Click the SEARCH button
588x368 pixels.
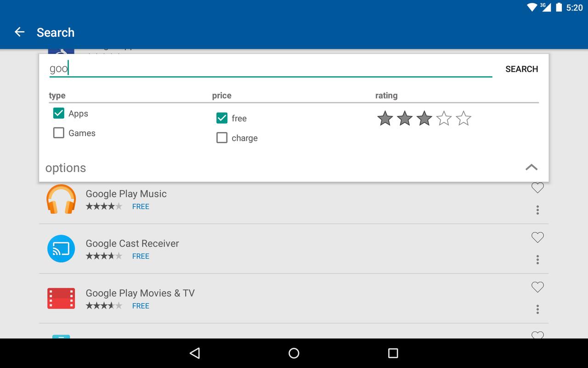[522, 69]
